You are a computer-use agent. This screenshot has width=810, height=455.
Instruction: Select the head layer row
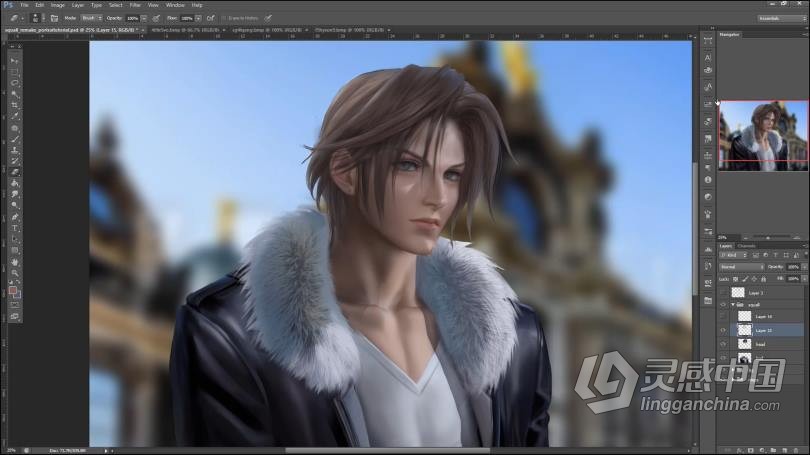[x=767, y=344]
